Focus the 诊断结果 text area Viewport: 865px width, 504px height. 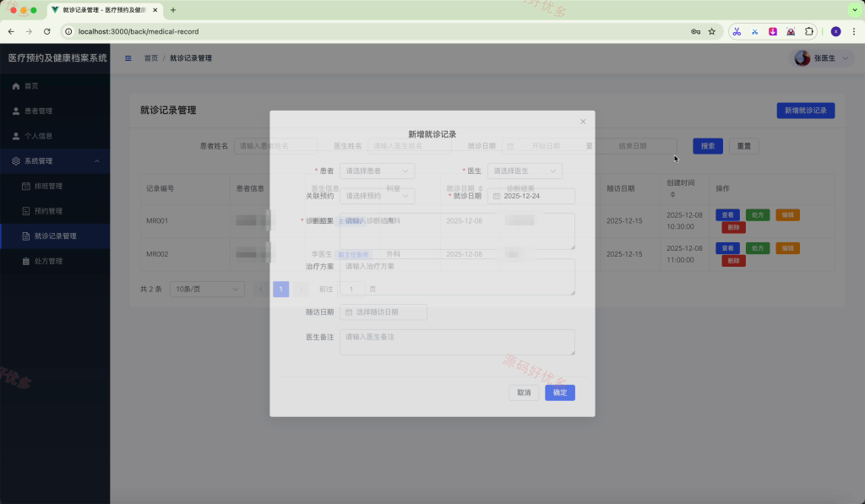coord(457,231)
